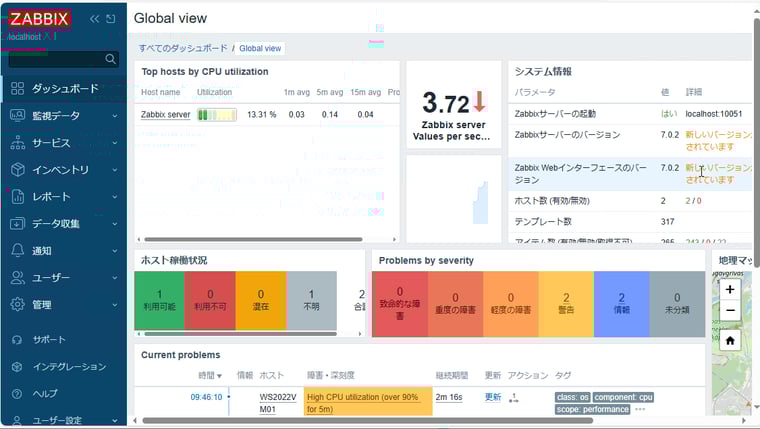
Task: Click the 更新 link for the problem
Action: coord(493,397)
